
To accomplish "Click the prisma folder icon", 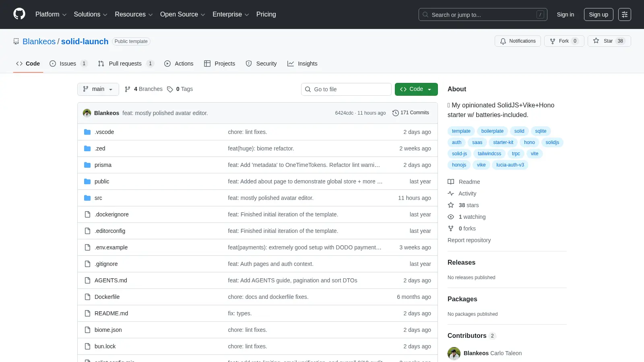I will tap(87, 165).
